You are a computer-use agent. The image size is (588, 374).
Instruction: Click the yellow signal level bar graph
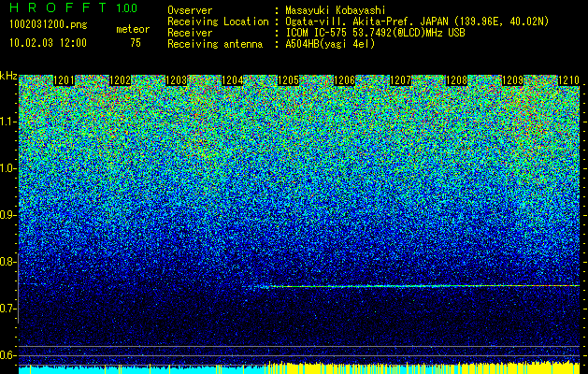click(x=422, y=368)
